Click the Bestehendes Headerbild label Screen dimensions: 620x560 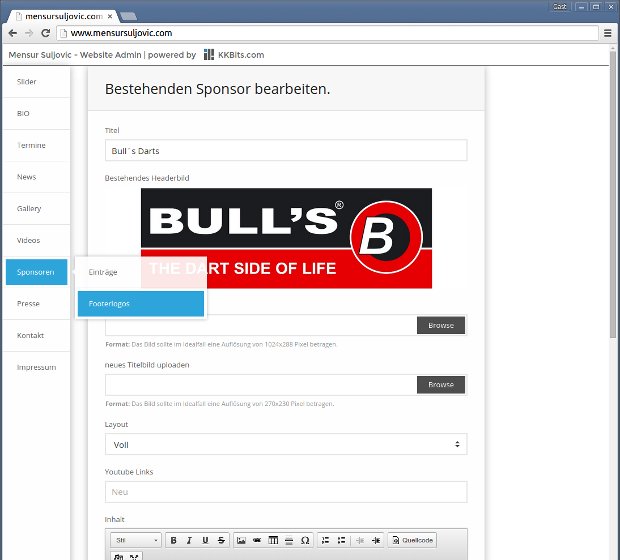pos(147,178)
